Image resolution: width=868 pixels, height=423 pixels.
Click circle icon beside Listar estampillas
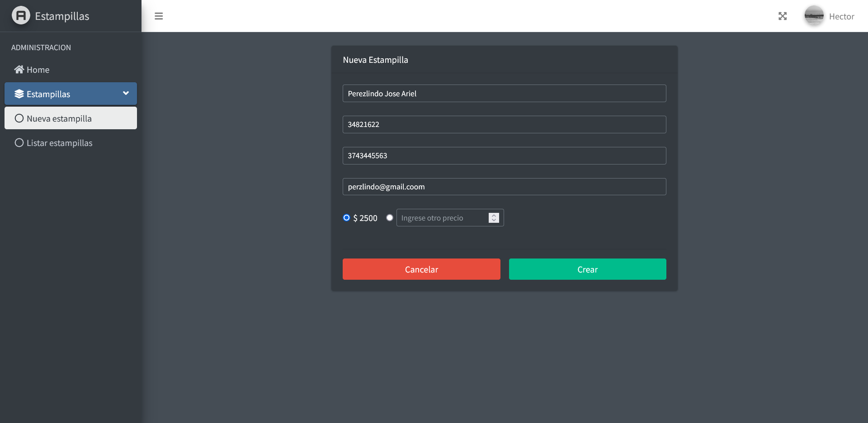19,143
